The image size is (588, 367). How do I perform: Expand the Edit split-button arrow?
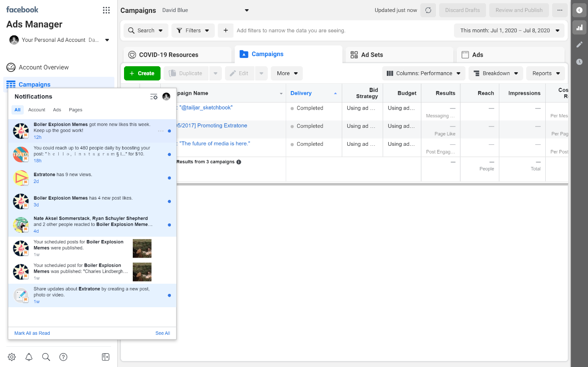pos(261,73)
